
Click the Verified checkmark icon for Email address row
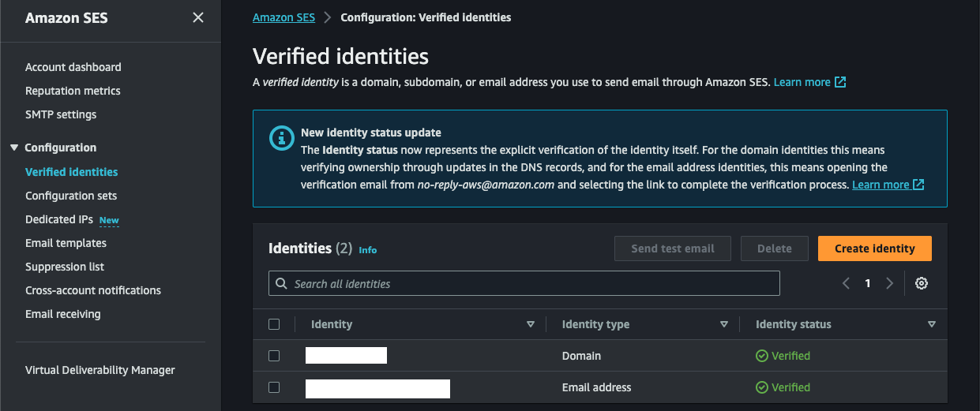click(x=762, y=387)
